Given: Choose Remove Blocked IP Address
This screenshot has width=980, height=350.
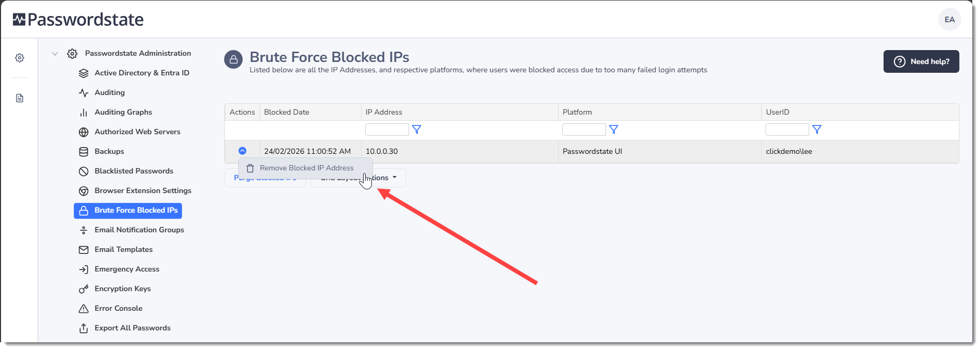Looking at the screenshot, I should pyautogui.click(x=306, y=168).
